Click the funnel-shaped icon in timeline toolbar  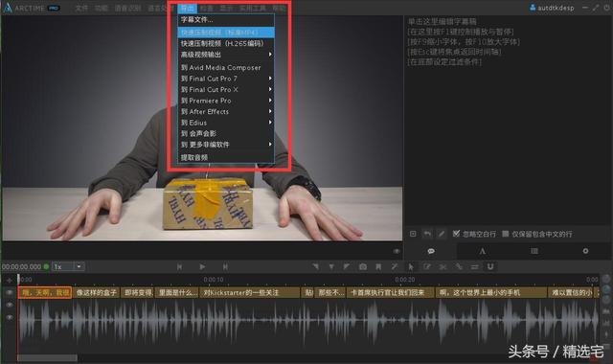tap(331, 266)
